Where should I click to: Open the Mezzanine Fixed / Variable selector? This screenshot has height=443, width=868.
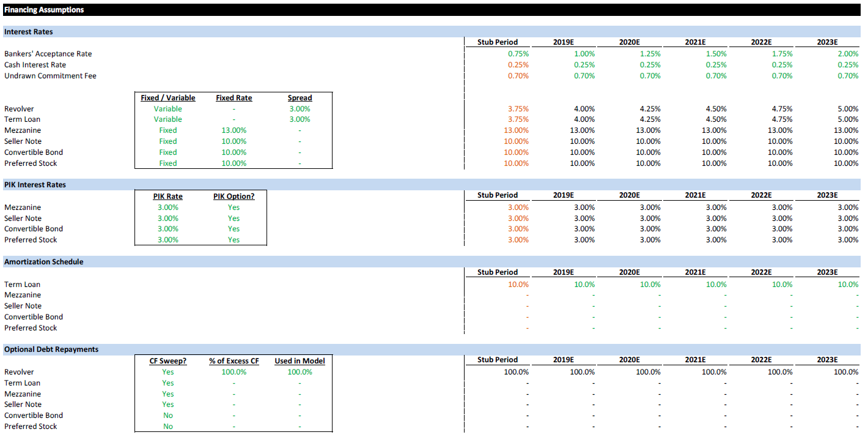(x=168, y=130)
